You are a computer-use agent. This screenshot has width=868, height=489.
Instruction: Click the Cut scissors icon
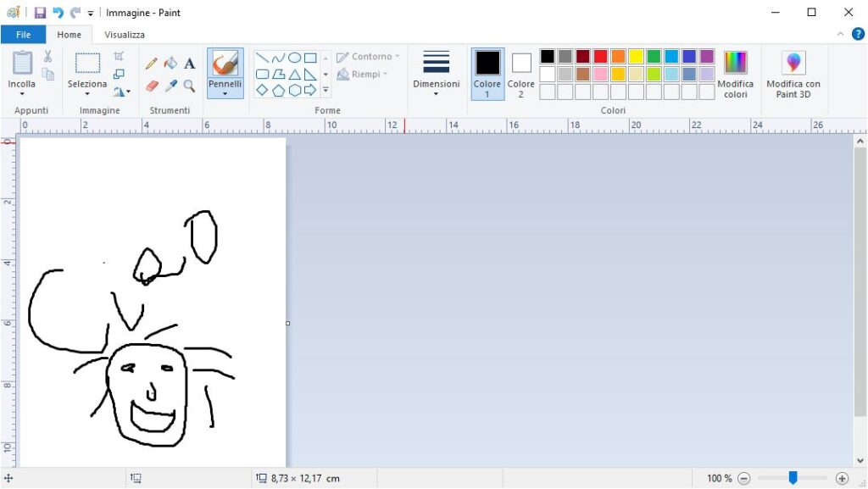47,57
